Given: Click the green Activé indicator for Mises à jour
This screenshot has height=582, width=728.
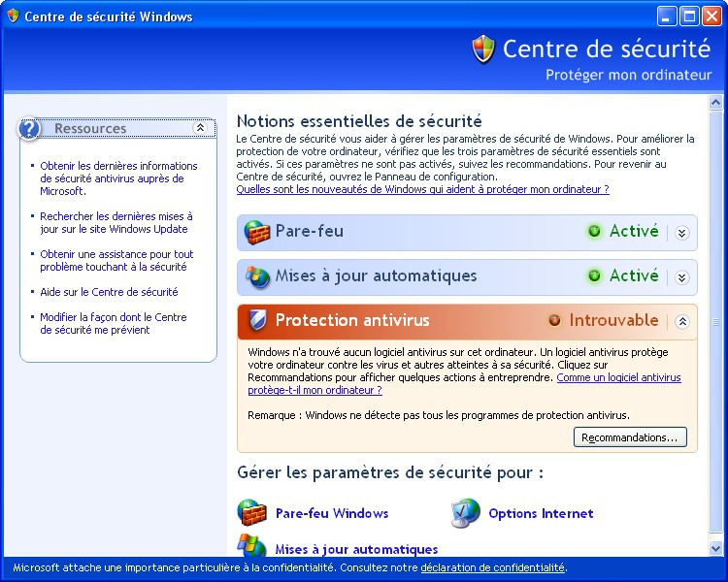Looking at the screenshot, I should pyautogui.click(x=594, y=275).
